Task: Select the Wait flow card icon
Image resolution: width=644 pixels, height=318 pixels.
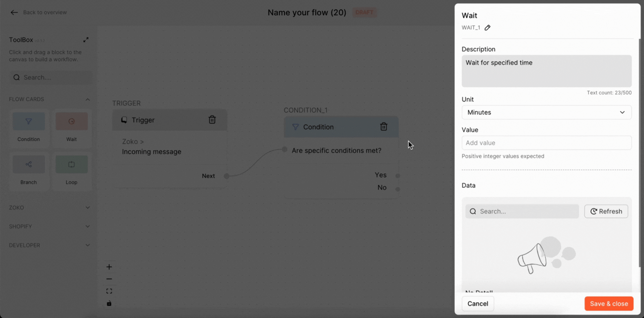Action: click(x=72, y=121)
